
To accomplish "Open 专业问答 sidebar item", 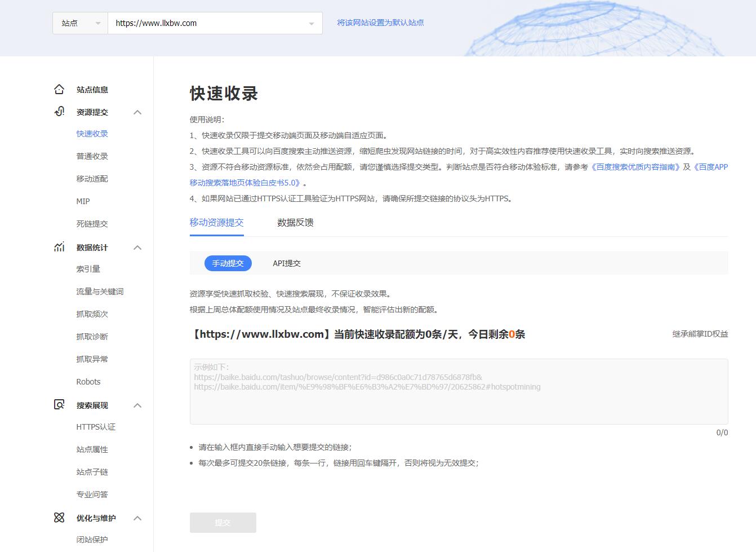I will pyautogui.click(x=92, y=494).
